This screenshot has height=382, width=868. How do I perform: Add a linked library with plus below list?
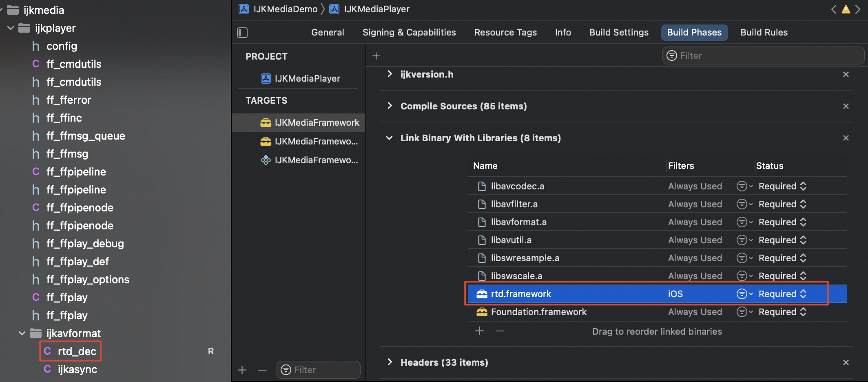(x=480, y=331)
